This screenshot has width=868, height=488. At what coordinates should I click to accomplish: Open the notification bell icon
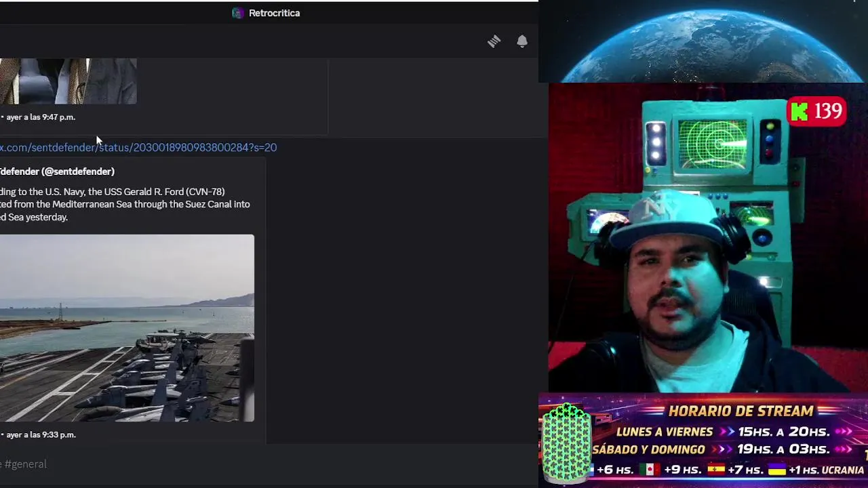[522, 41]
